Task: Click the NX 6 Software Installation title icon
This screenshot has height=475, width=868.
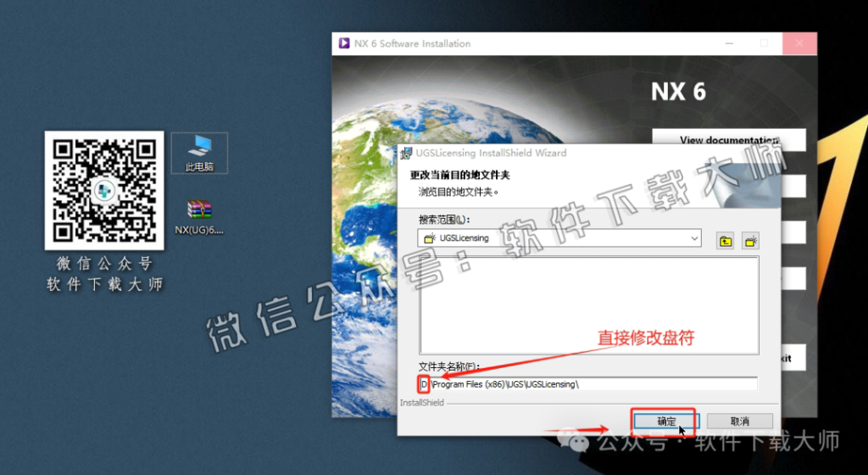Action: 344,43
